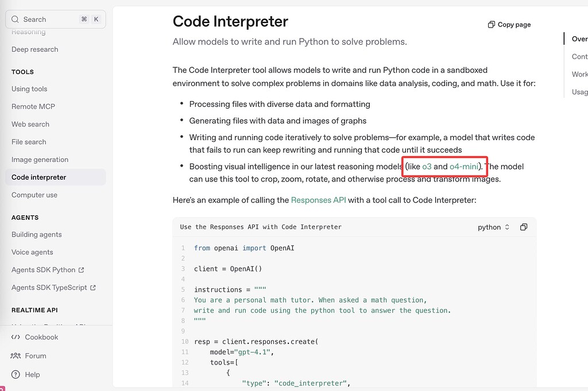Click the AGENTS section header
588x391 pixels.
[25, 218]
